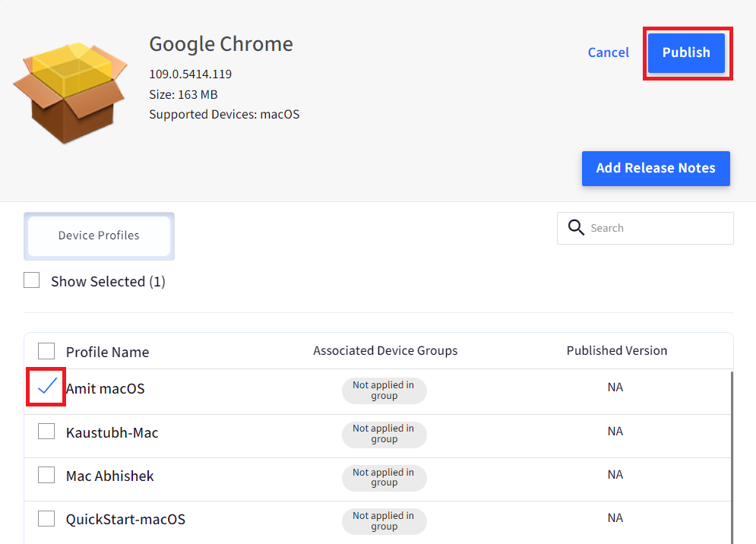Click Mac Abhishek "Not applied in group" badge
Viewport: 756px width, 544px height.
[384, 478]
